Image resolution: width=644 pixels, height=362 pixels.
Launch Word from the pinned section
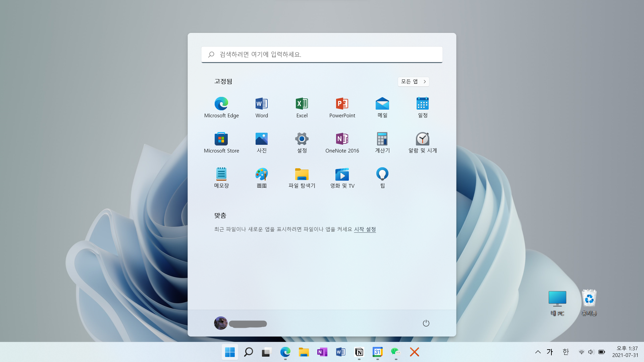(262, 107)
